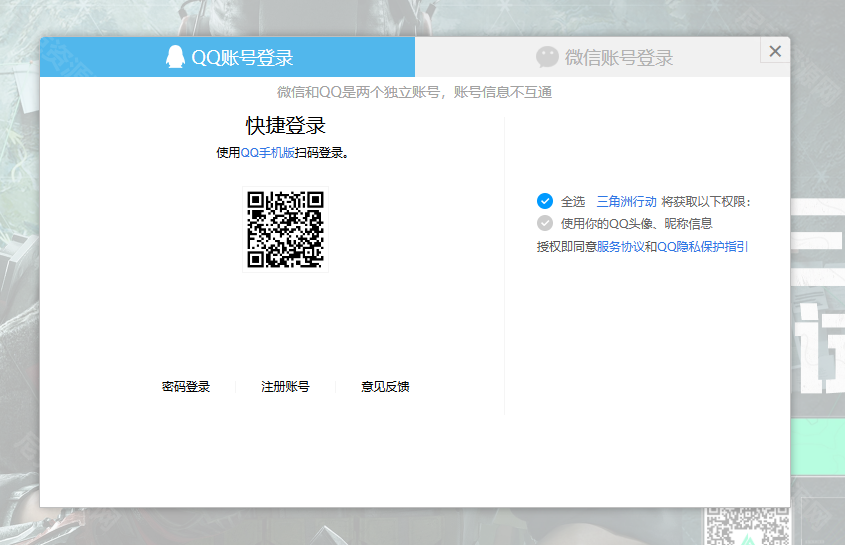Choose 密码登录 option
The image size is (845, 545).
tap(185, 387)
